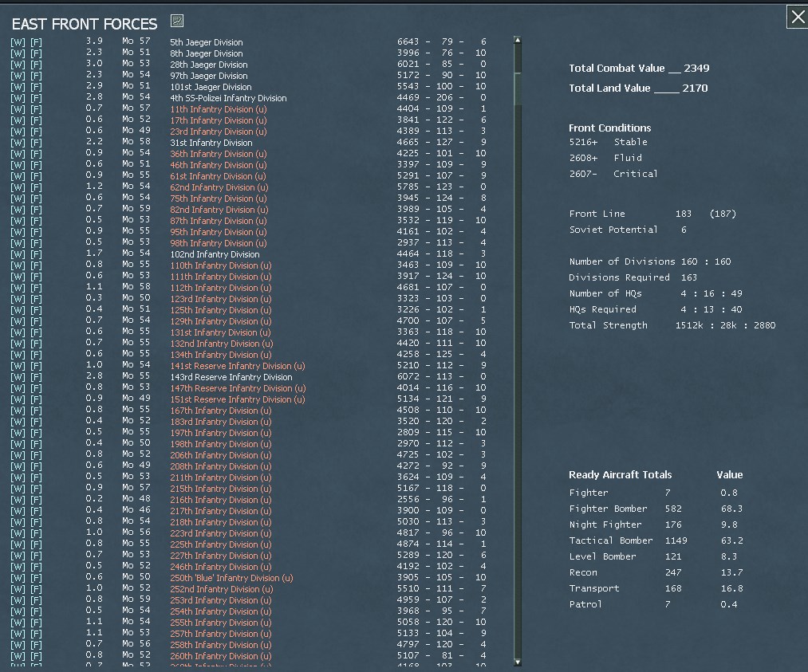Click [W] for 216th Infantry Division (u)
This screenshot has width=808, height=672.
[18, 500]
